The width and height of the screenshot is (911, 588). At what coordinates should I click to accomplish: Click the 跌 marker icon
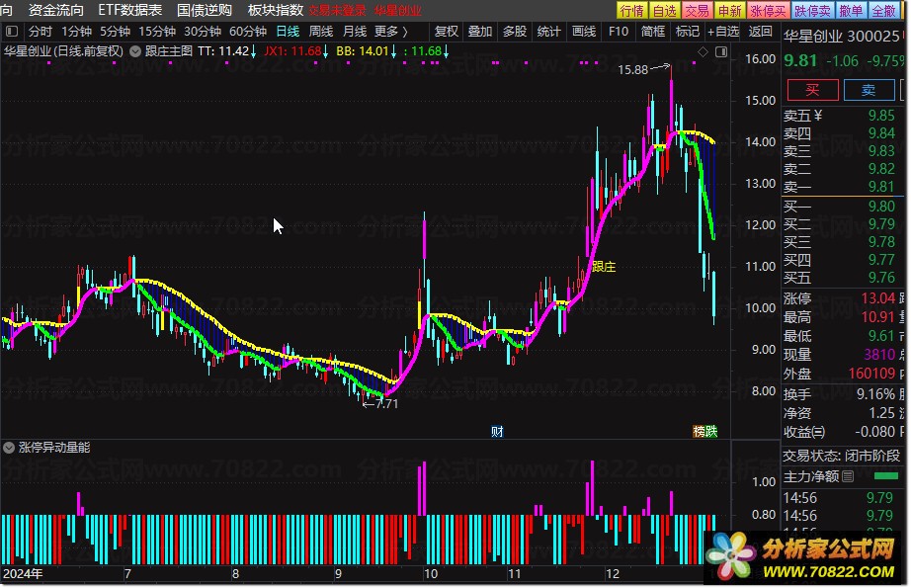tap(711, 432)
